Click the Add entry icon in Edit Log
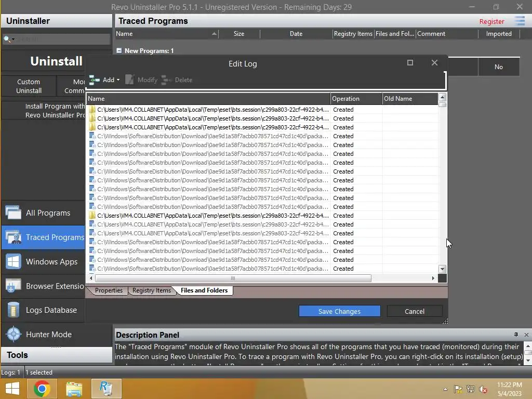The height and width of the screenshot is (399, 532). (x=95, y=80)
